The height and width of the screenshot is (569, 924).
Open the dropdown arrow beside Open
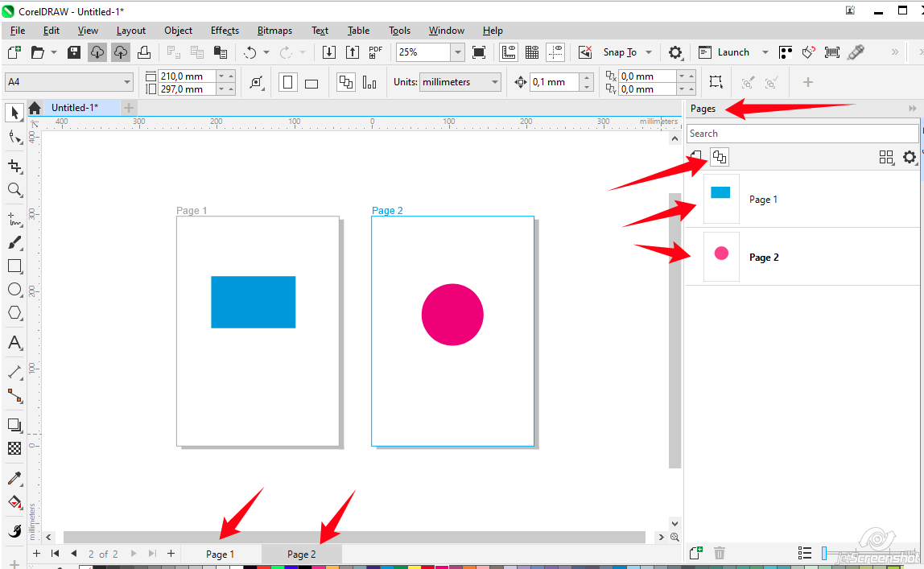pos(54,52)
